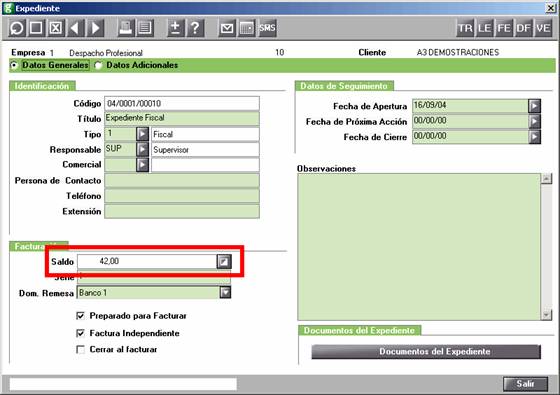This screenshot has width=560, height=395.
Task: Click the list report toolbar icon
Action: click(145, 28)
